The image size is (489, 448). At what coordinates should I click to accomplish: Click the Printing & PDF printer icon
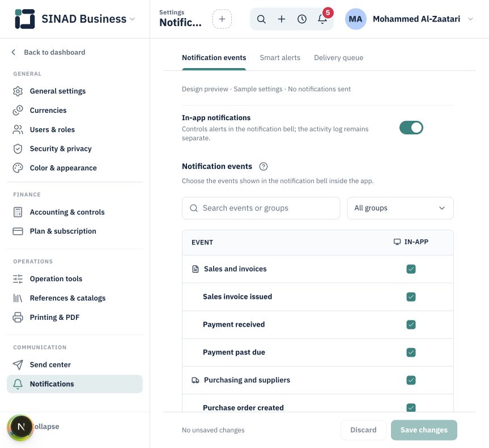pyautogui.click(x=18, y=317)
